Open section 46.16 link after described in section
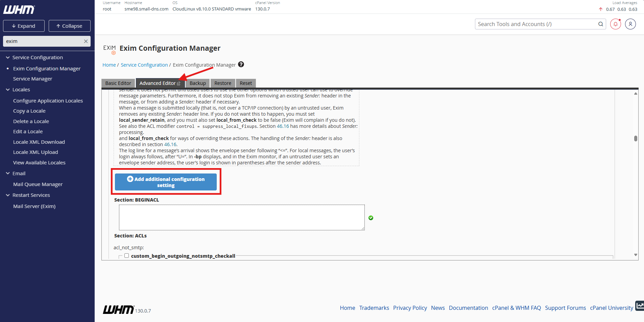 (x=170, y=144)
